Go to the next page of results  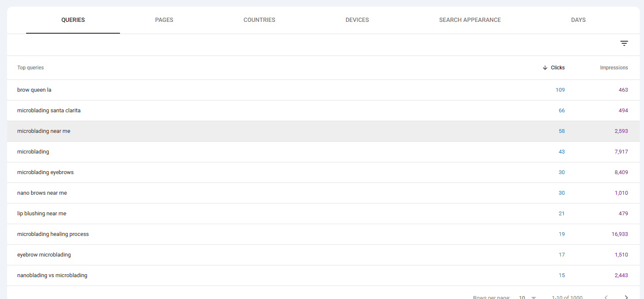point(626,297)
